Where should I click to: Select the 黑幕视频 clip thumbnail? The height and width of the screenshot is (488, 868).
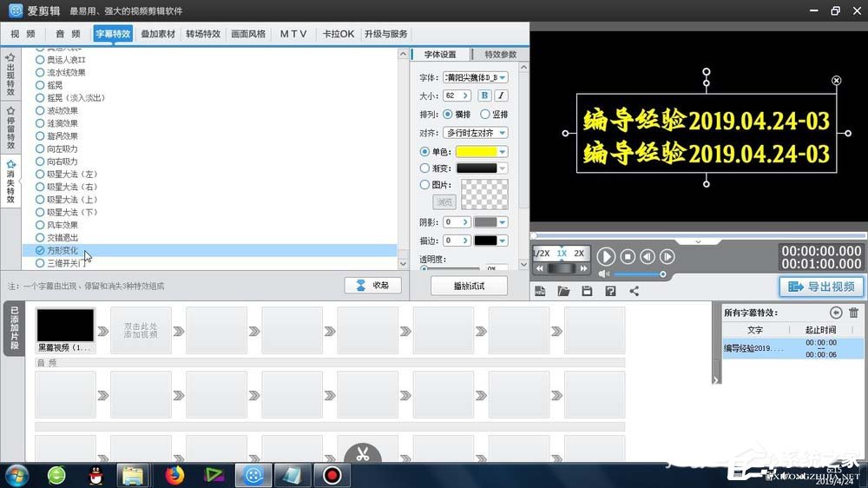click(65, 325)
